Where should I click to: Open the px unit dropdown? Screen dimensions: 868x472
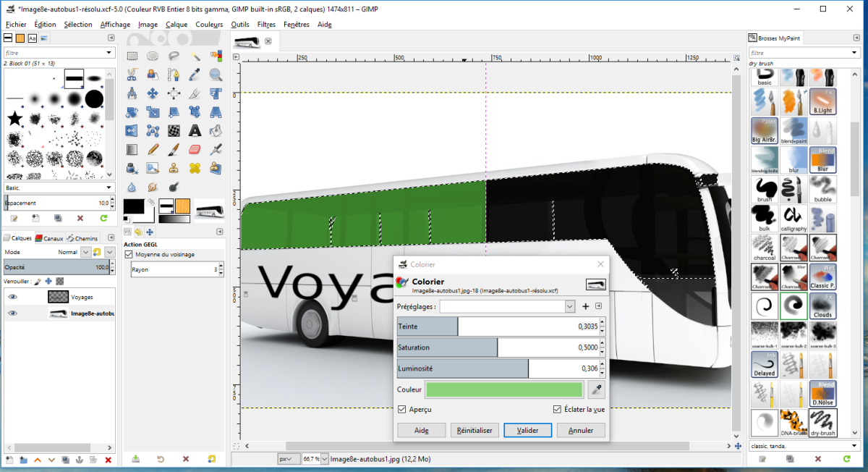(x=287, y=459)
